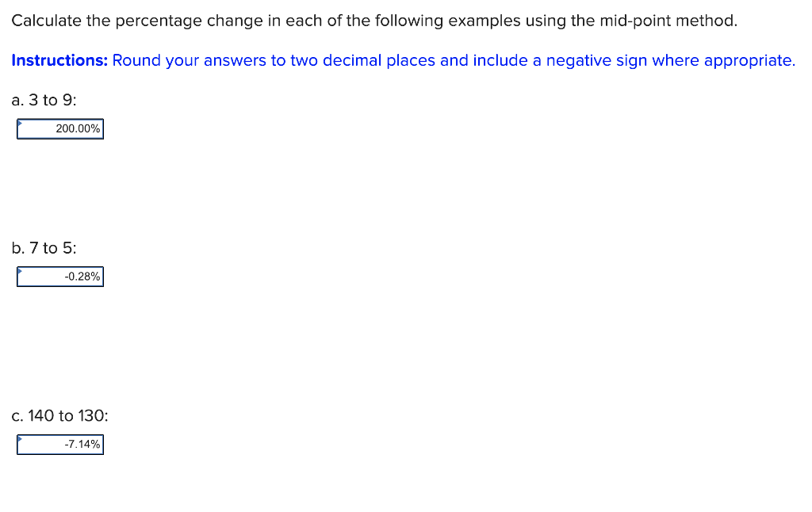
Task: Click the comment marker beside the -0.28% answer
Action: click(20, 270)
